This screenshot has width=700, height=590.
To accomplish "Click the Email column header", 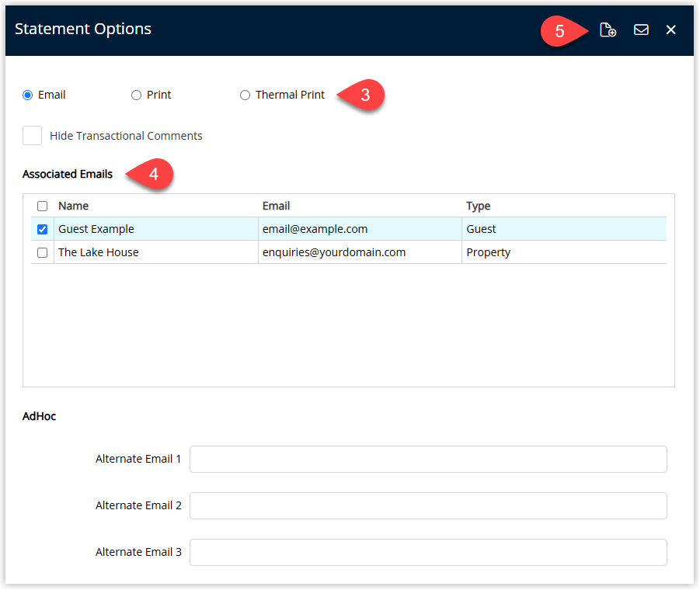I will pyautogui.click(x=276, y=206).
